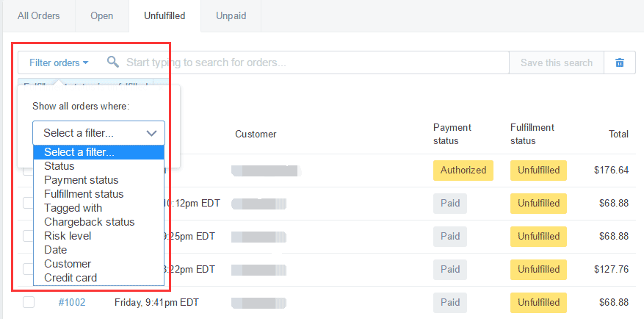Choose Credit card from filter list
644x319 pixels.
[x=70, y=278]
